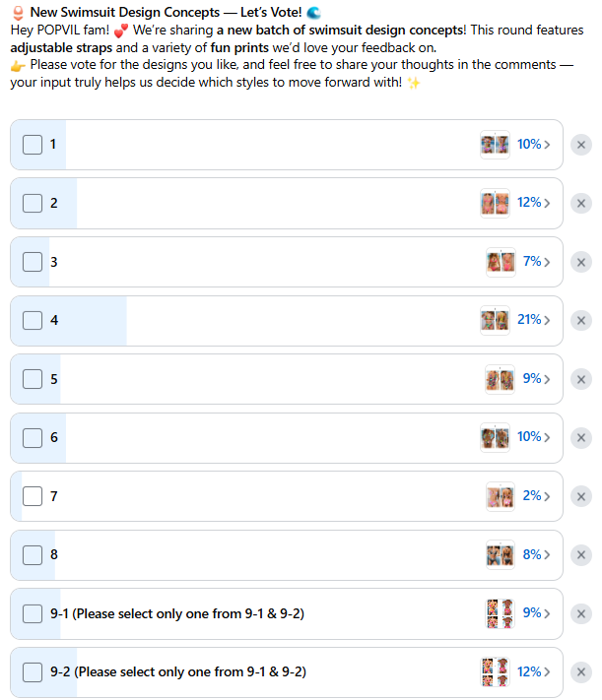Check the box for option 6
This screenshot has width=602, height=700.
click(x=33, y=438)
